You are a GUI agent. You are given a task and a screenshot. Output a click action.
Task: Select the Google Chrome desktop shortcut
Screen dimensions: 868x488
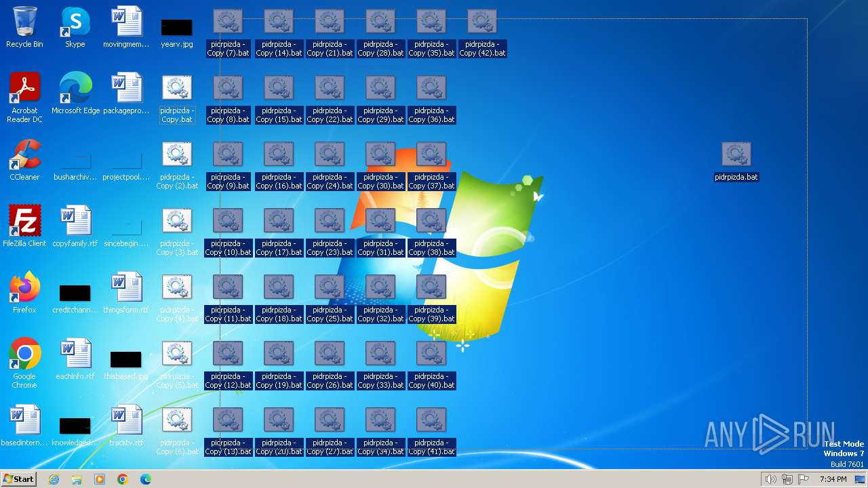click(24, 363)
